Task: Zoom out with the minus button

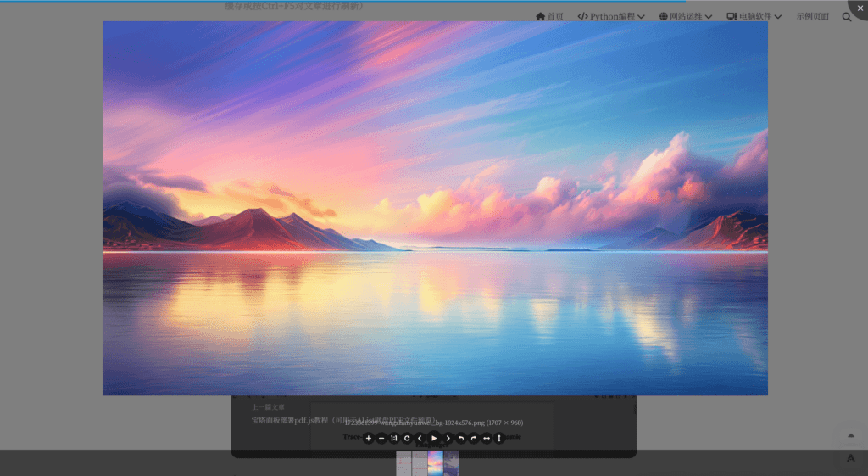Action: tap(381, 438)
